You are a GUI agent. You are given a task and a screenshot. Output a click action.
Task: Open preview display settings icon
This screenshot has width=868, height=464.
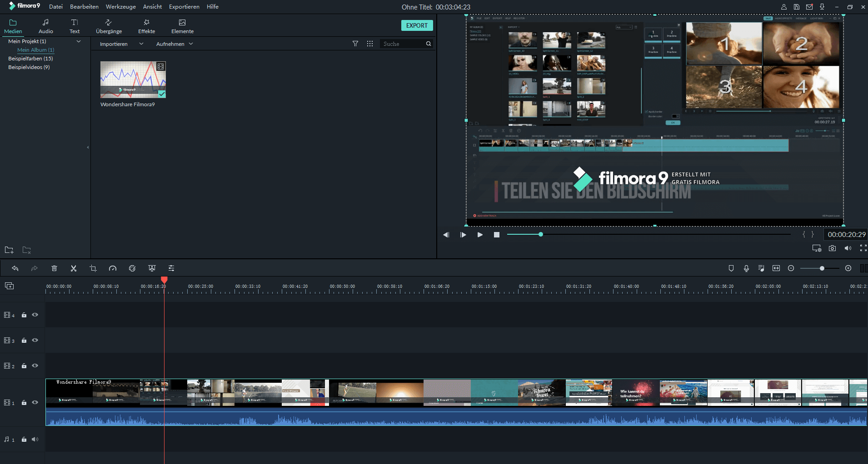pos(817,248)
